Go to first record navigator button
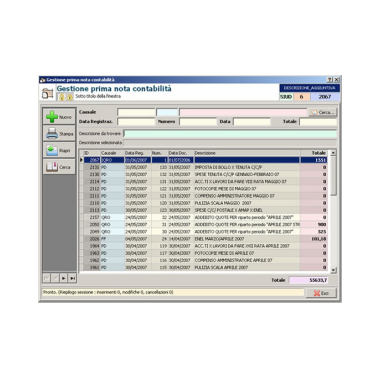This screenshot has width=380, height=380. (x=47, y=278)
